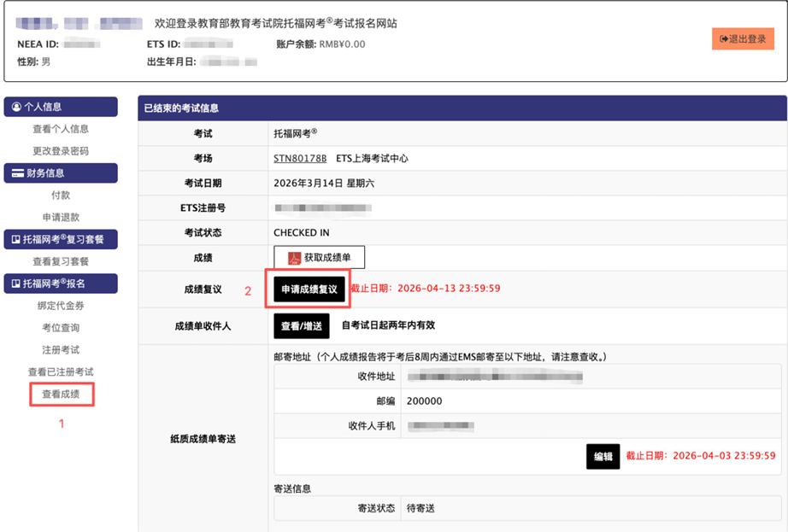788x532 pixels.
Task: Click the 编辑 mailing address button
Action: pos(603,456)
